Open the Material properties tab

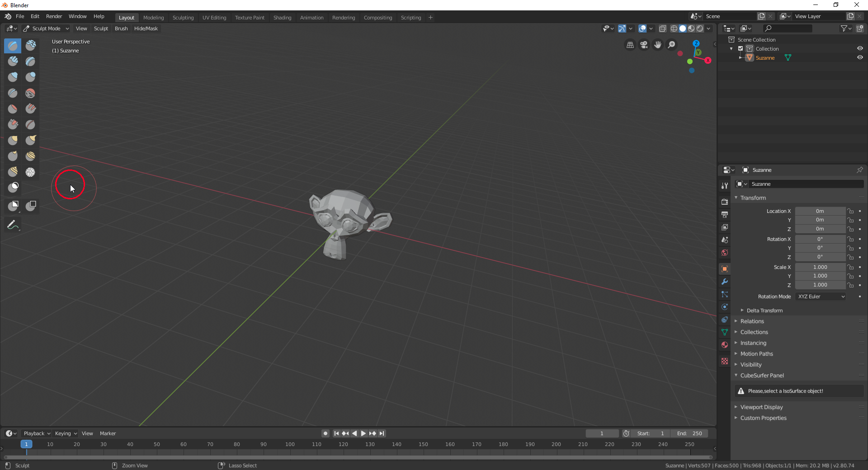click(x=725, y=345)
